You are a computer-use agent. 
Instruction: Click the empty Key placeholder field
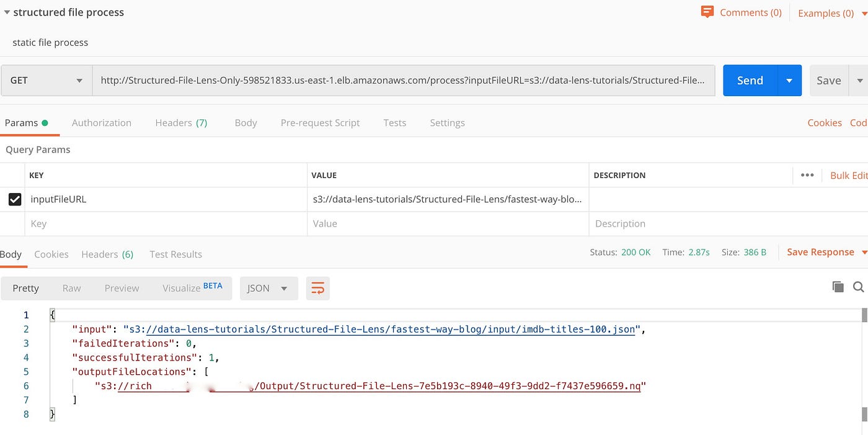166,223
